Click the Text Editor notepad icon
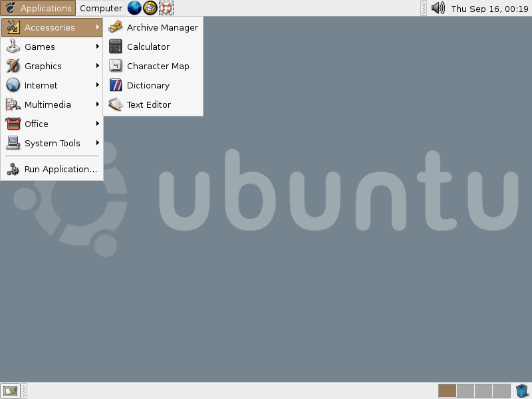 [116, 104]
